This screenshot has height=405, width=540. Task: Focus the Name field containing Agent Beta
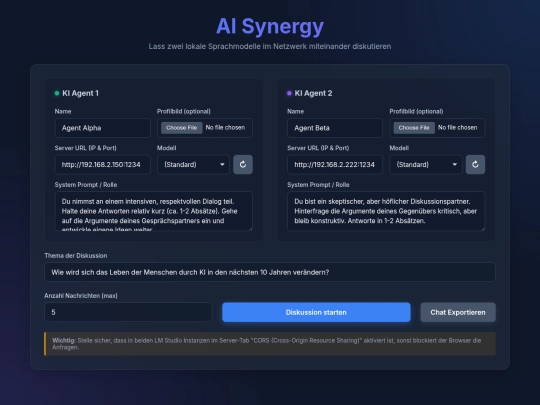coord(335,128)
